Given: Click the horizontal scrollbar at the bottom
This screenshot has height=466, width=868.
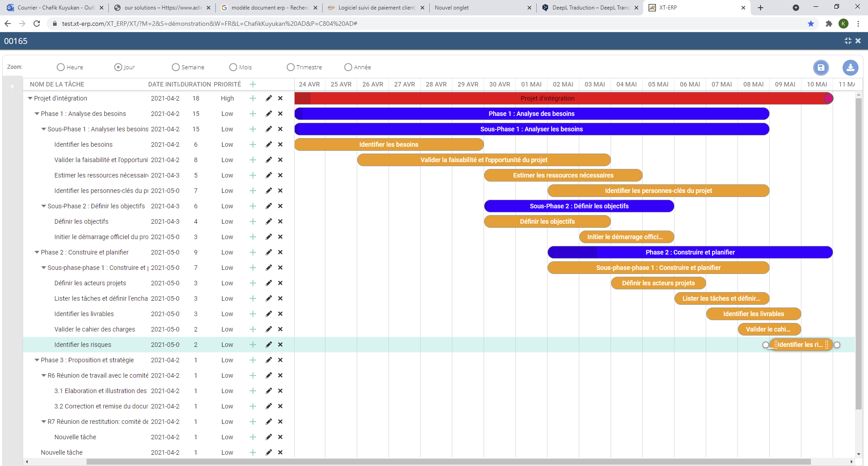Looking at the screenshot, I should 448,461.
